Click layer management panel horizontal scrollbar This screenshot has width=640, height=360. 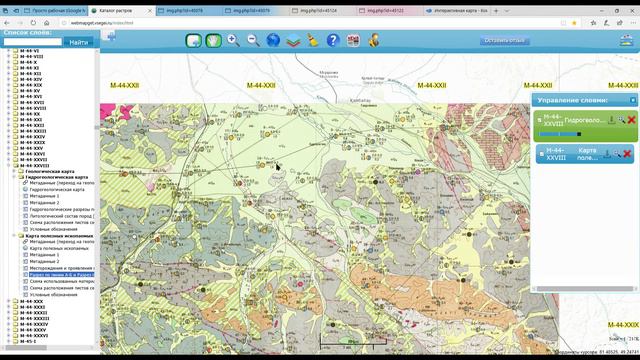tap(584, 289)
